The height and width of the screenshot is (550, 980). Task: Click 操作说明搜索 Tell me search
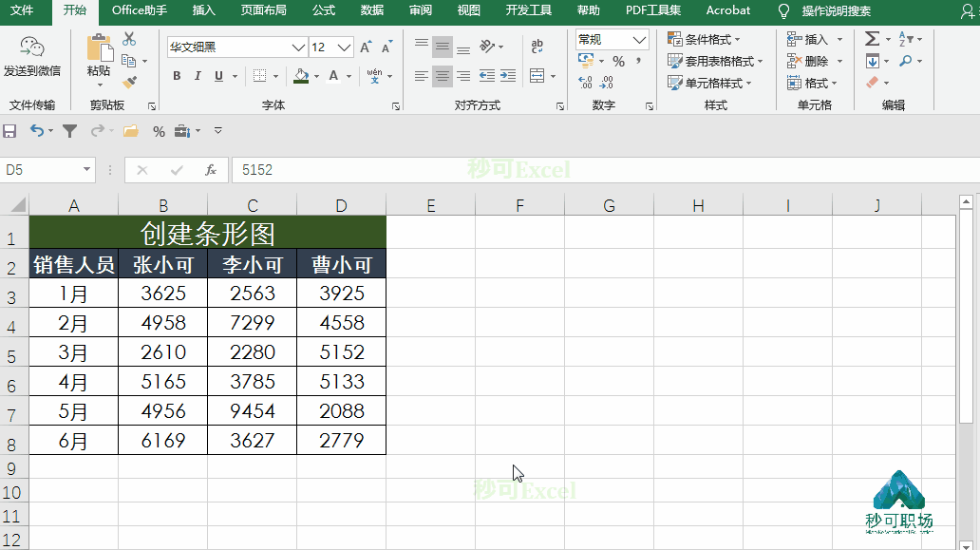(x=837, y=11)
